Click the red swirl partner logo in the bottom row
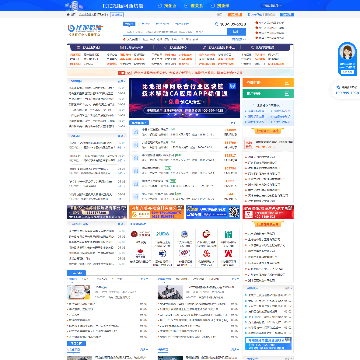The width and height of the screenshot is (360, 360). 206,253
